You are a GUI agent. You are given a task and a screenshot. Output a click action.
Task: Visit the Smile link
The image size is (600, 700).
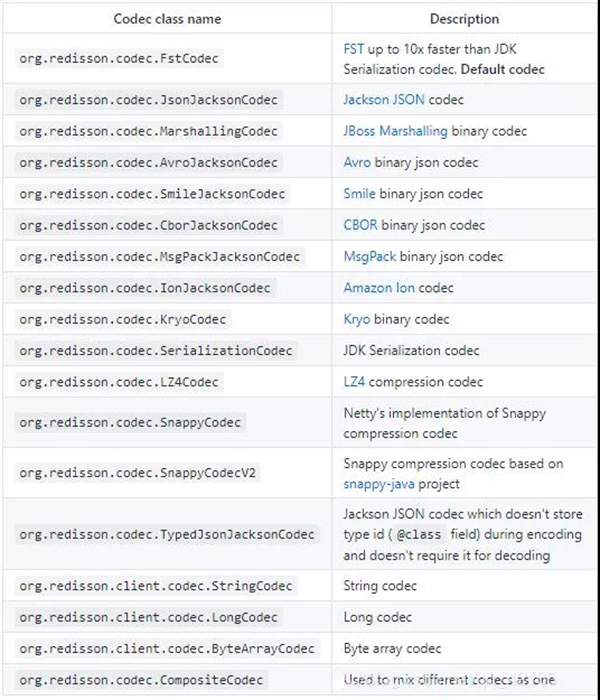pyautogui.click(x=359, y=193)
